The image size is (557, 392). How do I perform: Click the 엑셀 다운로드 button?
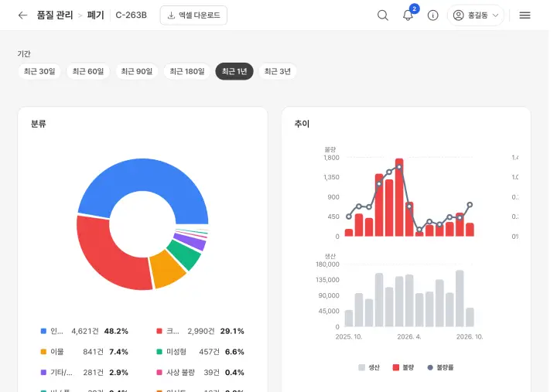(193, 15)
